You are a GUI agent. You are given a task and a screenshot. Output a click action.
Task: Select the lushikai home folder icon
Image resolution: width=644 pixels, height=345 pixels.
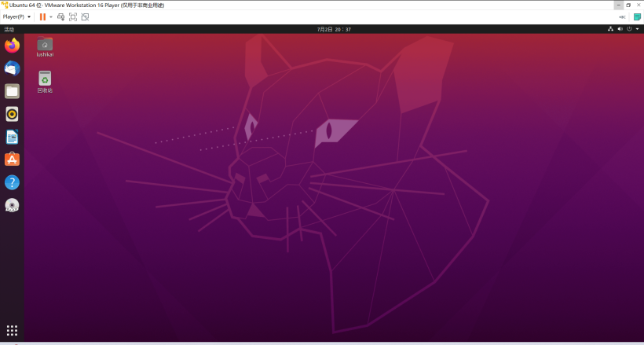click(45, 47)
